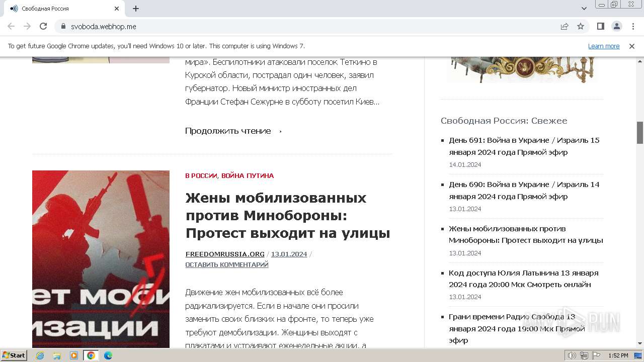Reload the page with the refresh icon
The height and width of the screenshot is (362, 644).
tap(43, 26)
